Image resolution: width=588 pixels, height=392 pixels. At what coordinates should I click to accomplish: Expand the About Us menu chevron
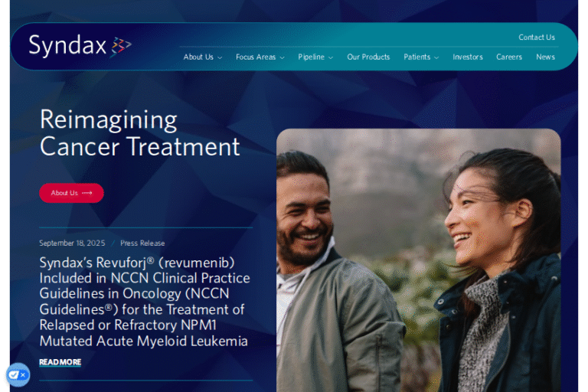220,57
